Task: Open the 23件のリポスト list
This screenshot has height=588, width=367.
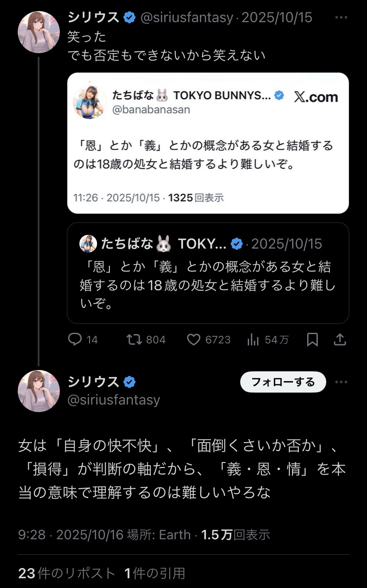Action: (x=66, y=573)
